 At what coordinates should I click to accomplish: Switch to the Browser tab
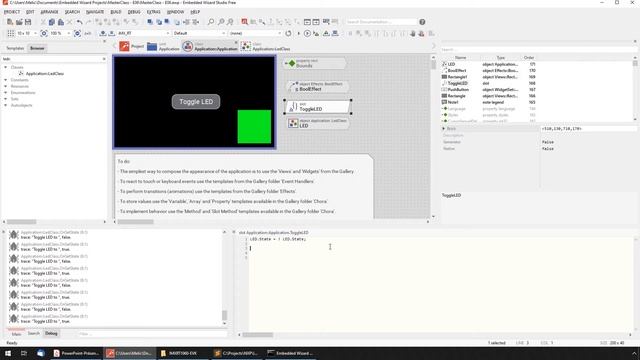(x=37, y=48)
